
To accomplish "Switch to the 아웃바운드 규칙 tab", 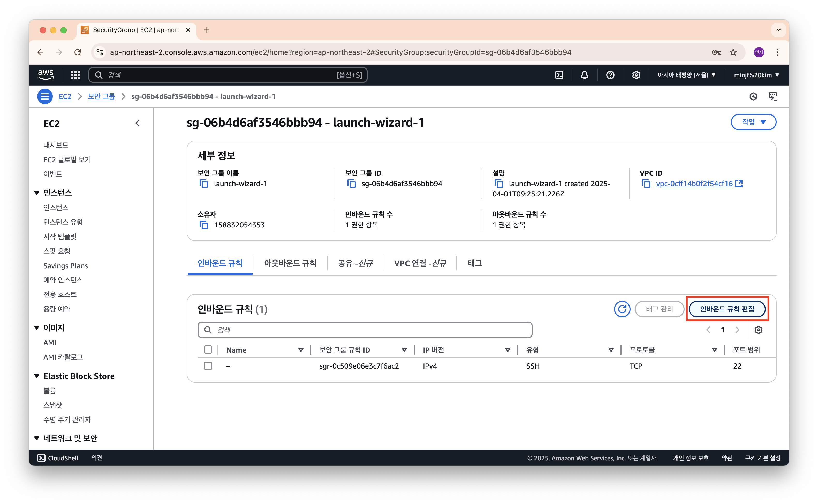I will click(290, 263).
